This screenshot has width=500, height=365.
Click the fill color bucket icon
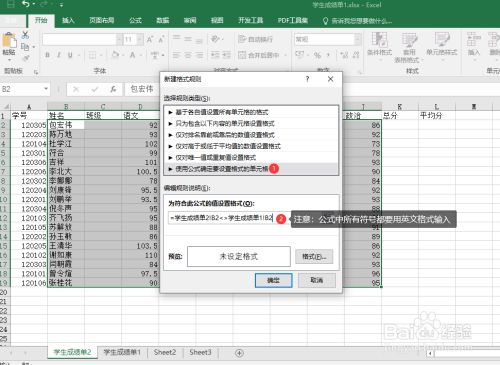tap(115, 55)
